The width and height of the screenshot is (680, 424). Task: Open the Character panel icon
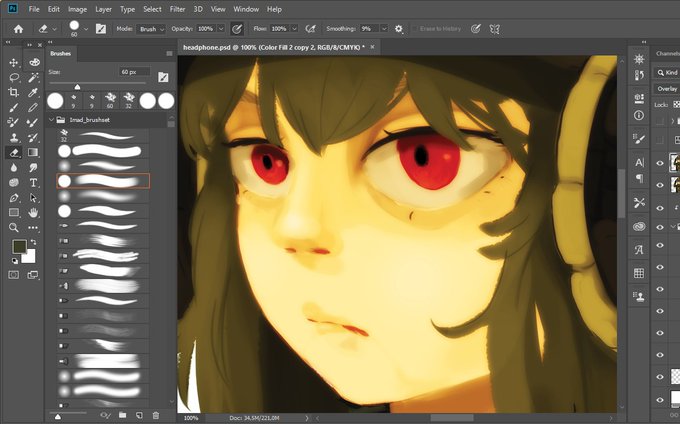point(639,162)
